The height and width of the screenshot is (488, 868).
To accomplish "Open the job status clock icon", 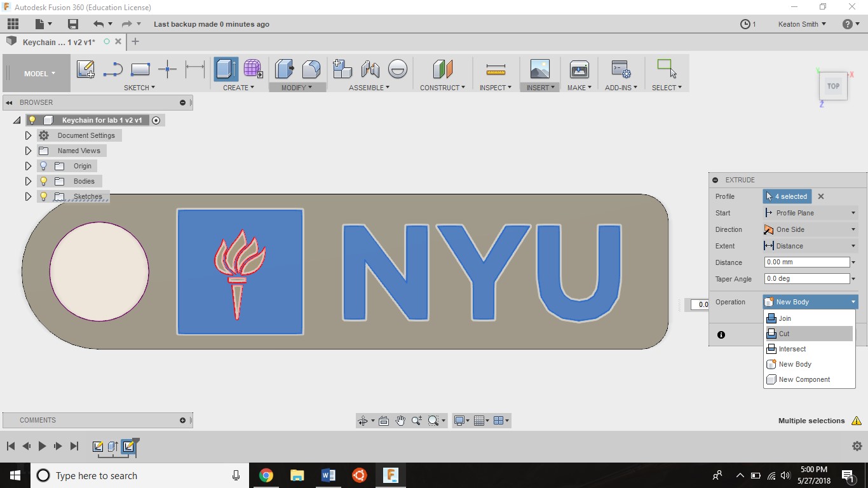I will pos(745,24).
